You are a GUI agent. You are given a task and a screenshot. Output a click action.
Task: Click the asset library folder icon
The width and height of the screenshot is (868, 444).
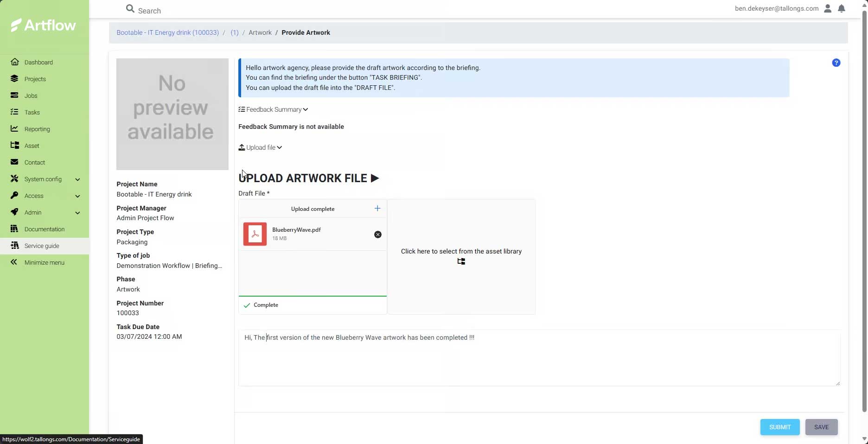point(461,262)
